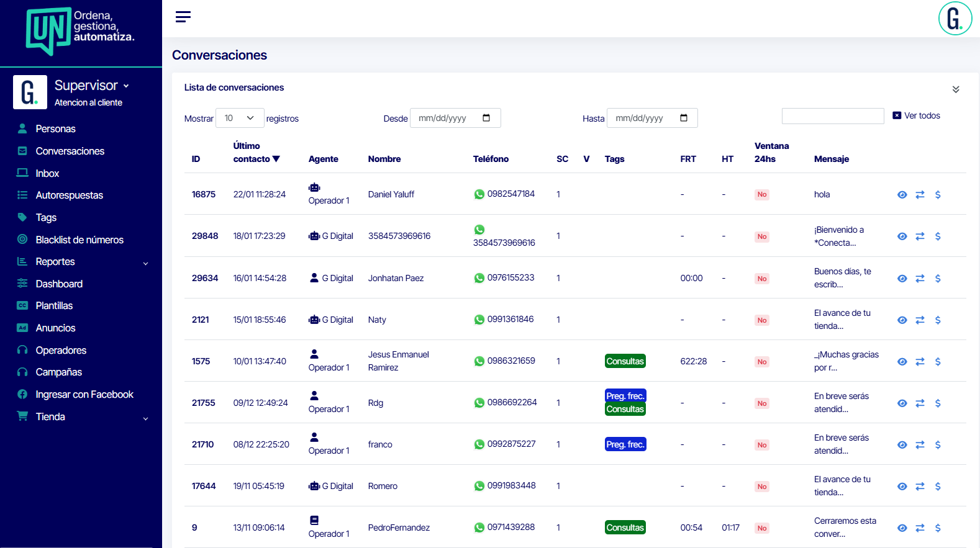Image resolution: width=980 pixels, height=548 pixels.
Task: Click WhatsApp icon next to 0976155233
Action: click(x=479, y=278)
